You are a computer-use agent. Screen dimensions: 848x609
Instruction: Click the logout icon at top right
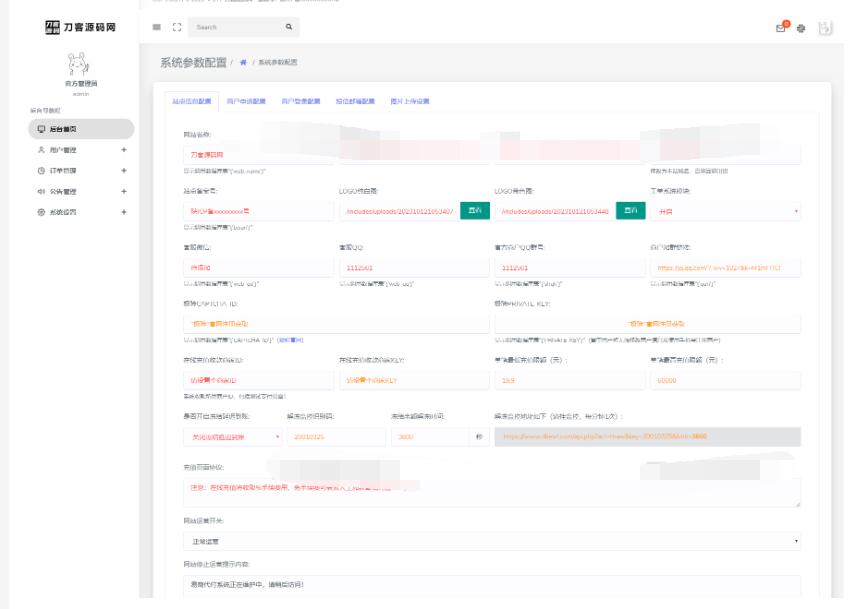point(825,27)
